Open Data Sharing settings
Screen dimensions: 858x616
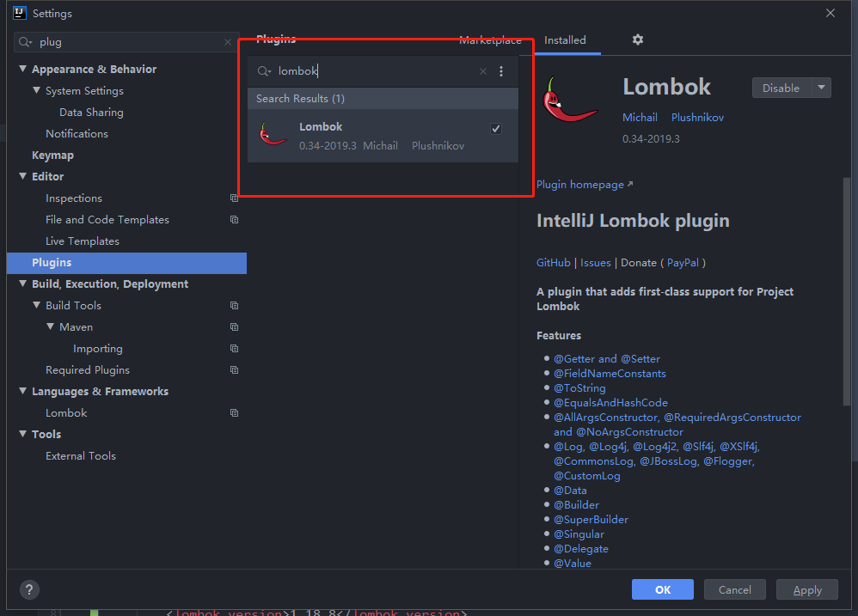click(91, 112)
